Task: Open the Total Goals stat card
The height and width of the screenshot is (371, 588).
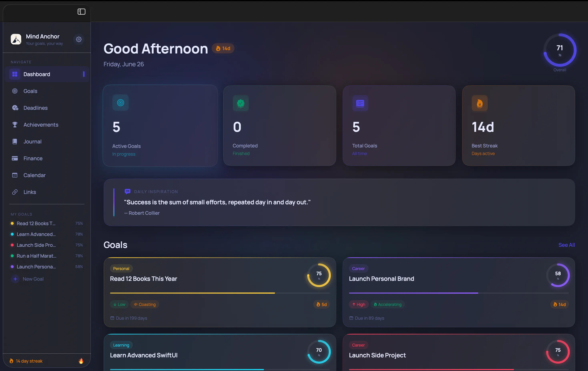Action: tap(399, 126)
